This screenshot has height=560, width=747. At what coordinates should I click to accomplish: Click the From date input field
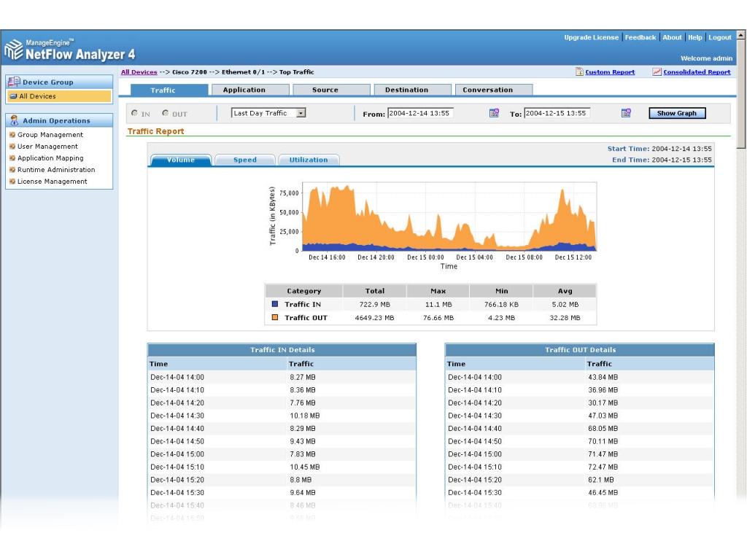[x=420, y=113]
